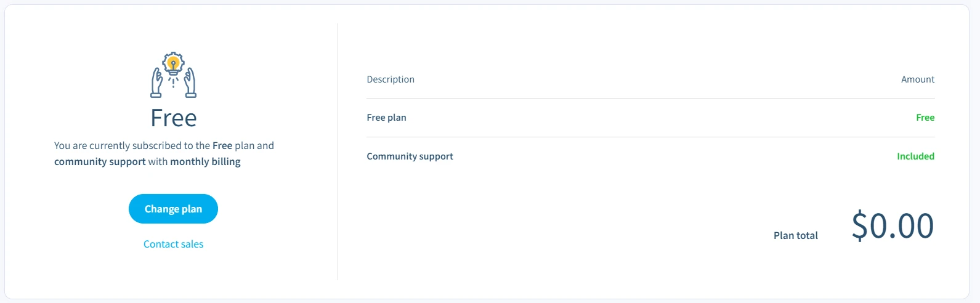Viewport: 980px width, 303px height.
Task: Click the Change plan button
Action: [x=173, y=209]
